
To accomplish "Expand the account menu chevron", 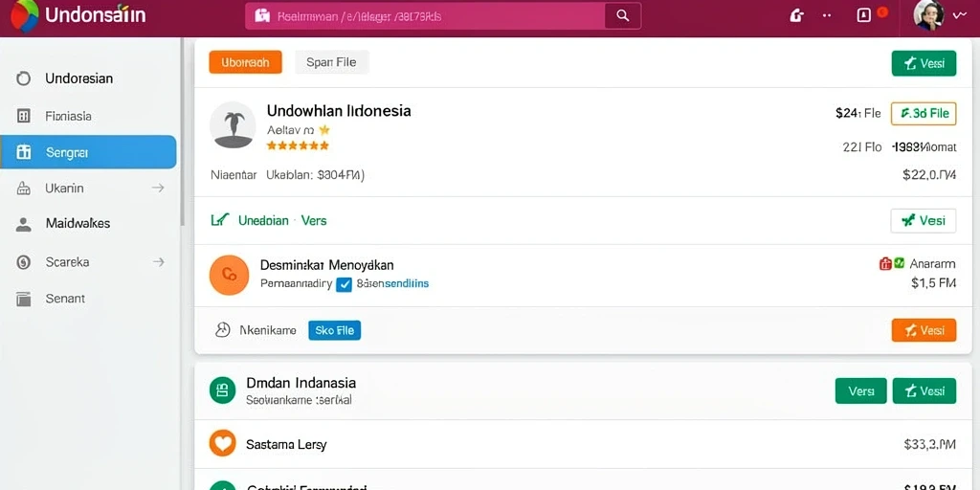I will 959,16.
